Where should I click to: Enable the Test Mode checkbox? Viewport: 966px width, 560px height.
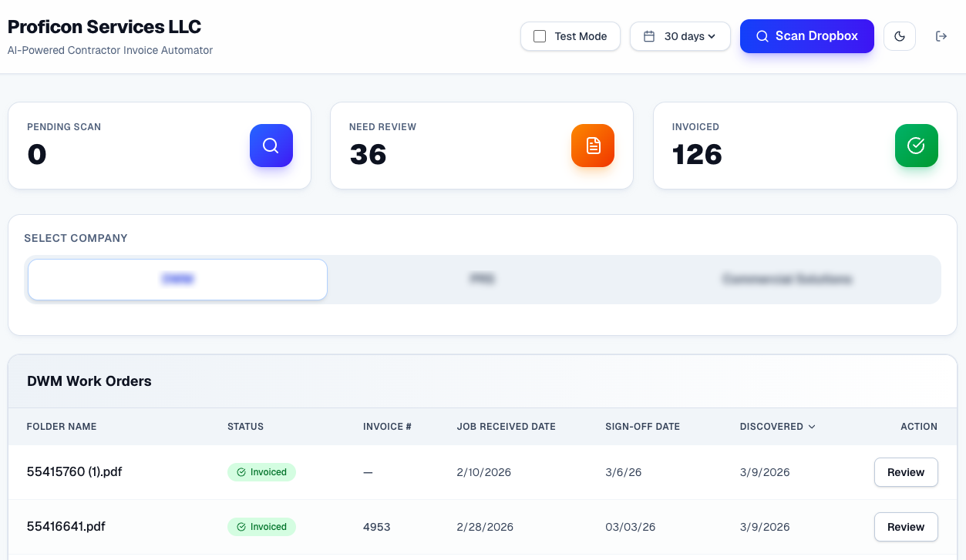[540, 36]
